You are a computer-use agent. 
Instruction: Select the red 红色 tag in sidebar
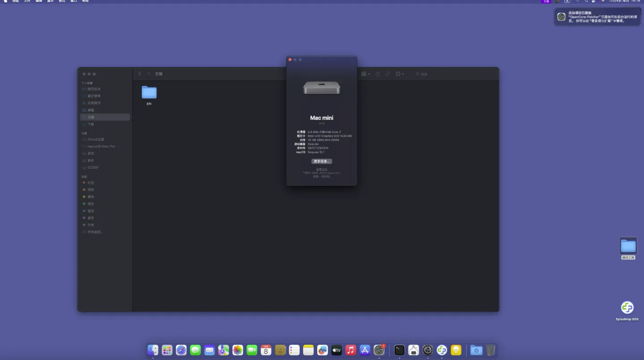pos(91,183)
